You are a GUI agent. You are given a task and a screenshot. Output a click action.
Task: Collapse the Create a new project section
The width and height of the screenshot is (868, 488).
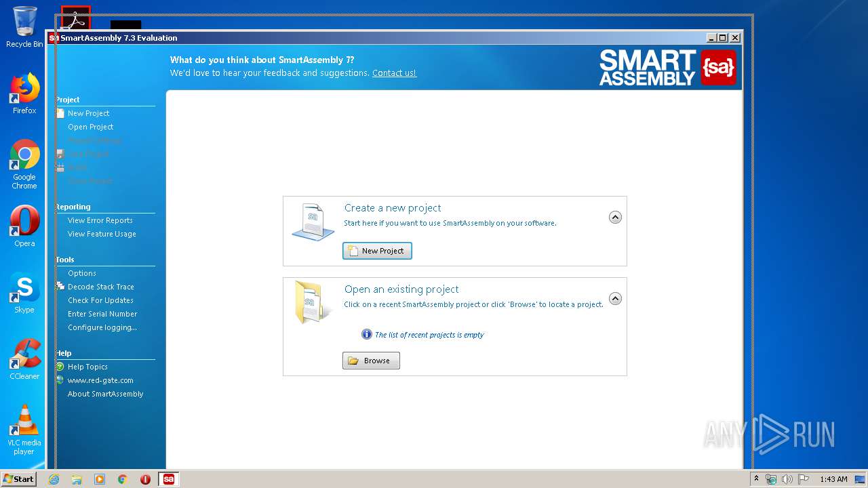tap(615, 218)
